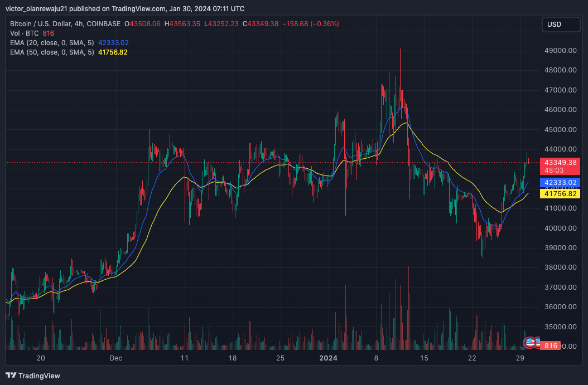Click the low price L43252.23
Image resolution: width=588 pixels, height=385 pixels.
tap(221, 23)
